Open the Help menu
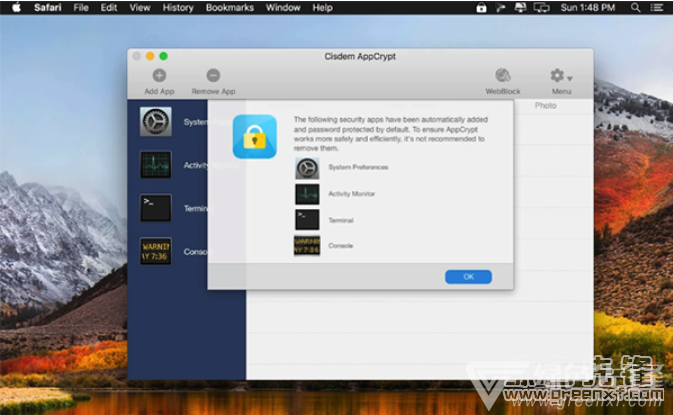The height and width of the screenshot is (415, 673). click(322, 7)
